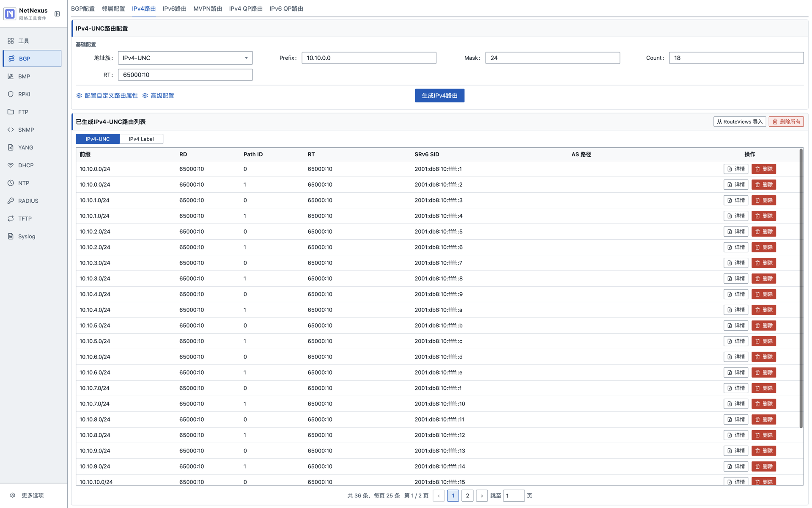The width and height of the screenshot is (812, 508).
Task: Go to page 2 of routes
Action: click(467, 496)
